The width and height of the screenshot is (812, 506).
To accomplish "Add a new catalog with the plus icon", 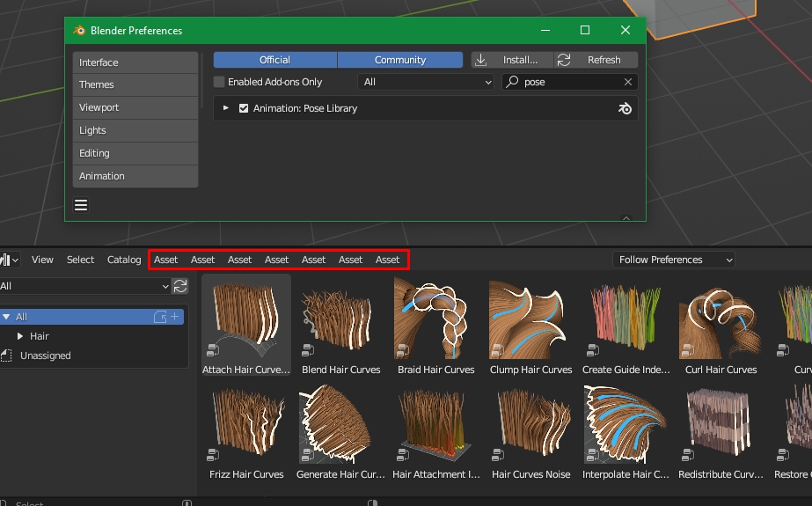I will coord(175,317).
